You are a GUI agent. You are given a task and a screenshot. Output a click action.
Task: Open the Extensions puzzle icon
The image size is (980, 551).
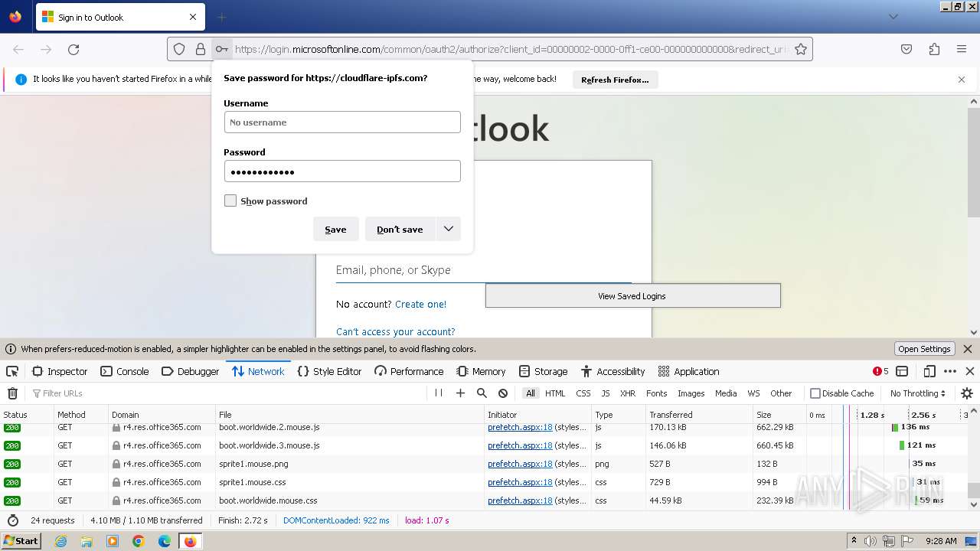[x=934, y=49]
